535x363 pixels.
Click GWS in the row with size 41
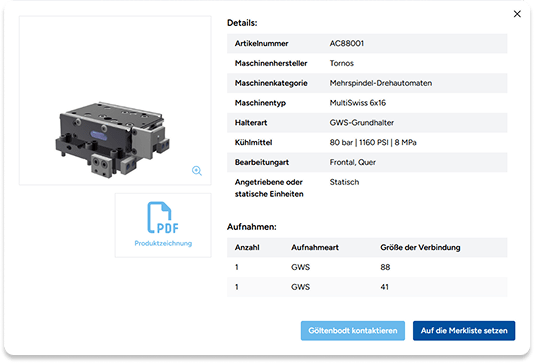(300, 287)
